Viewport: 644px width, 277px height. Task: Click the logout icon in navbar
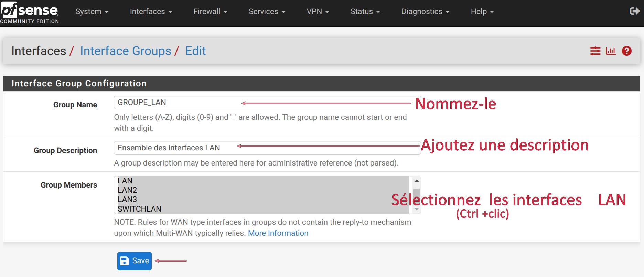[634, 11]
